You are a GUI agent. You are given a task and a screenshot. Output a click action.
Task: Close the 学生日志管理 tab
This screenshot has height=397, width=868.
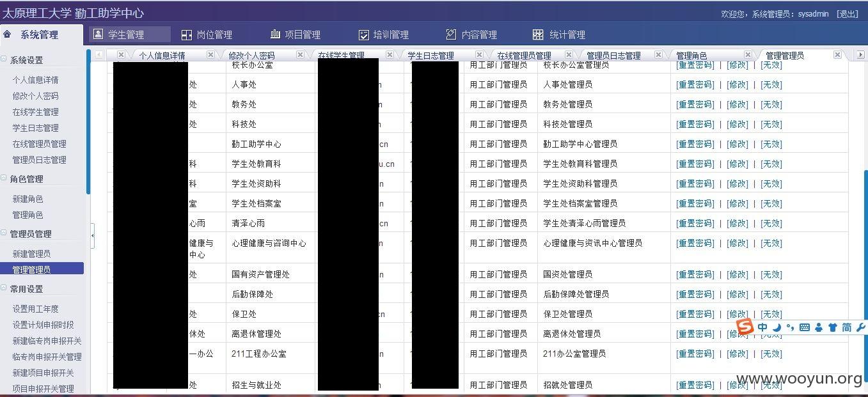pyautogui.click(x=479, y=55)
